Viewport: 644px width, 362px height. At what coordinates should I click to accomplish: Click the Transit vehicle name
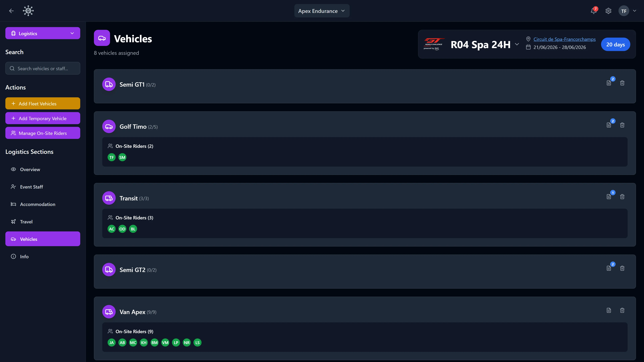(x=128, y=198)
